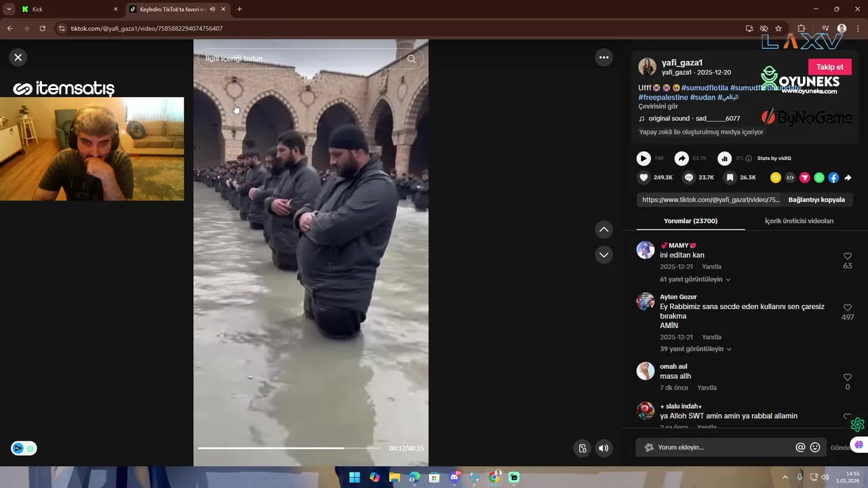Open omah aul's profile picture
This screenshot has width=868, height=488.
(646, 371)
